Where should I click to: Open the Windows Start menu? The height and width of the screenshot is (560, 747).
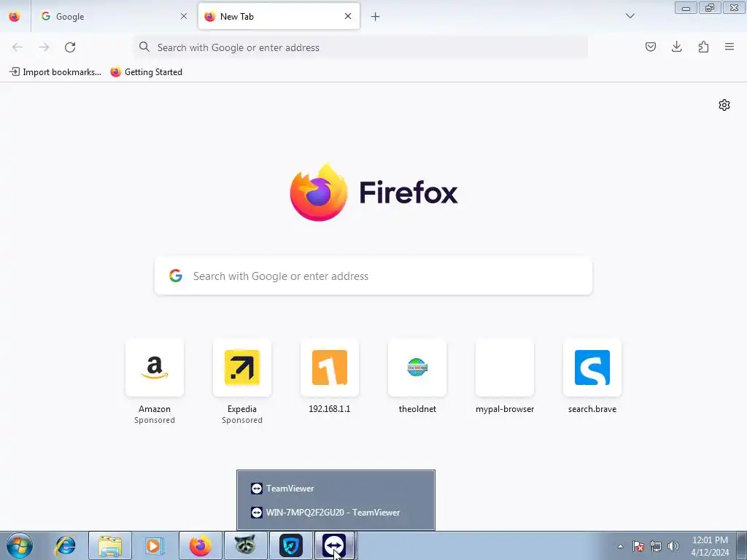[20, 545]
